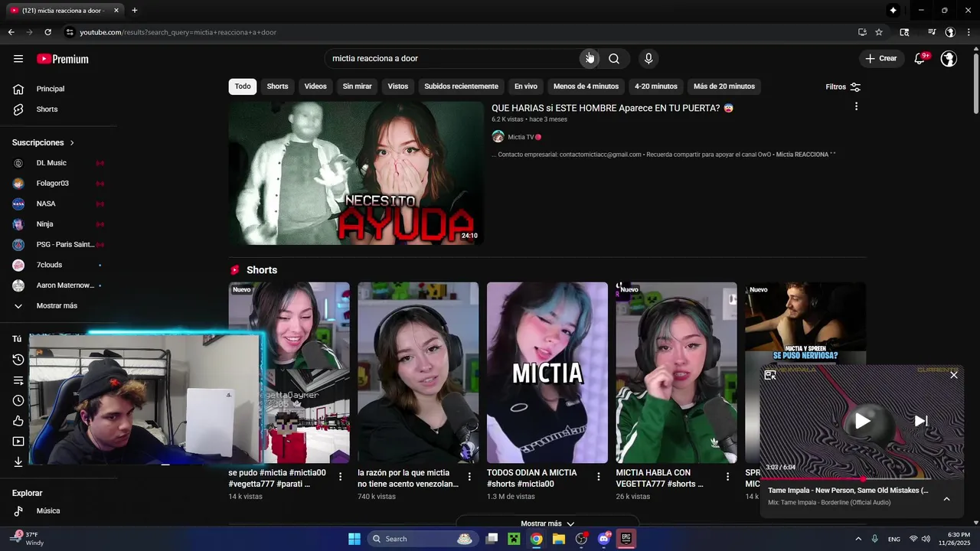Open File Explorer from the taskbar
Image resolution: width=980 pixels, height=551 pixels.
pos(559,539)
